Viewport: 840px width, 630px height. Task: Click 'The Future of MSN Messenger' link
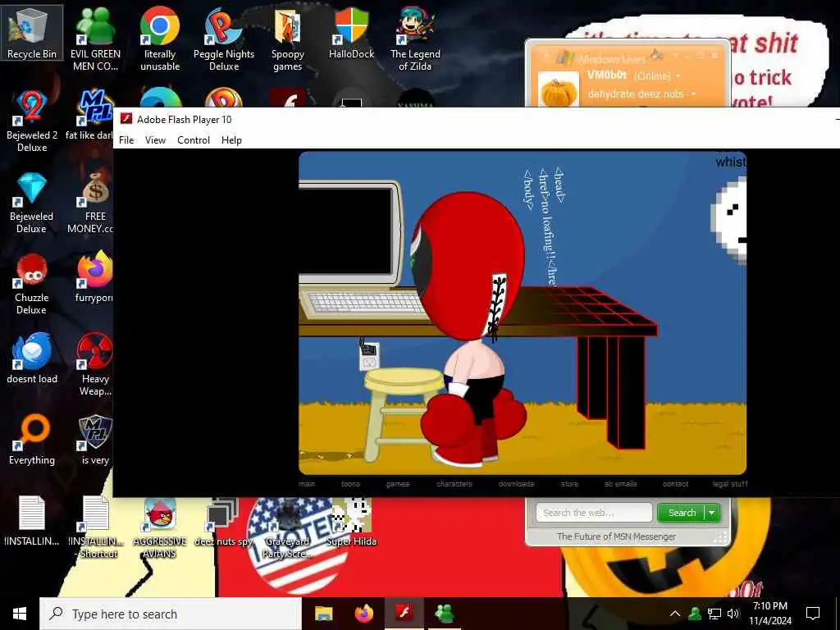(x=616, y=536)
